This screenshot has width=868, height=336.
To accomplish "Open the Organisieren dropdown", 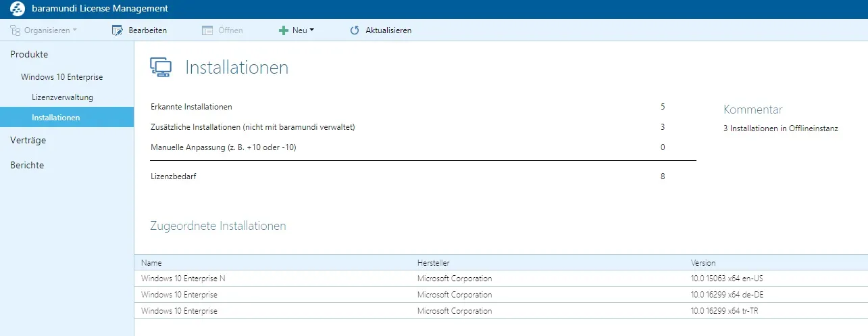I will pyautogui.click(x=44, y=30).
